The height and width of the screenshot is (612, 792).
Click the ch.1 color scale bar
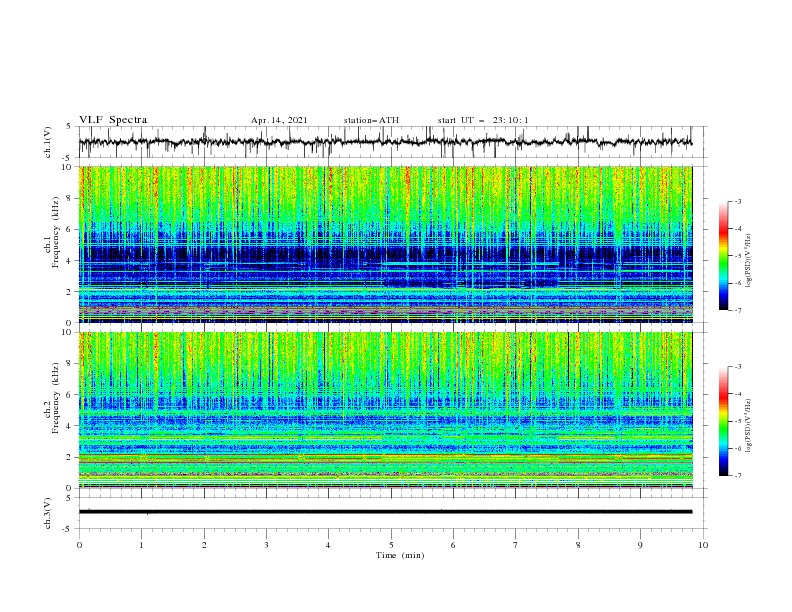click(x=723, y=256)
